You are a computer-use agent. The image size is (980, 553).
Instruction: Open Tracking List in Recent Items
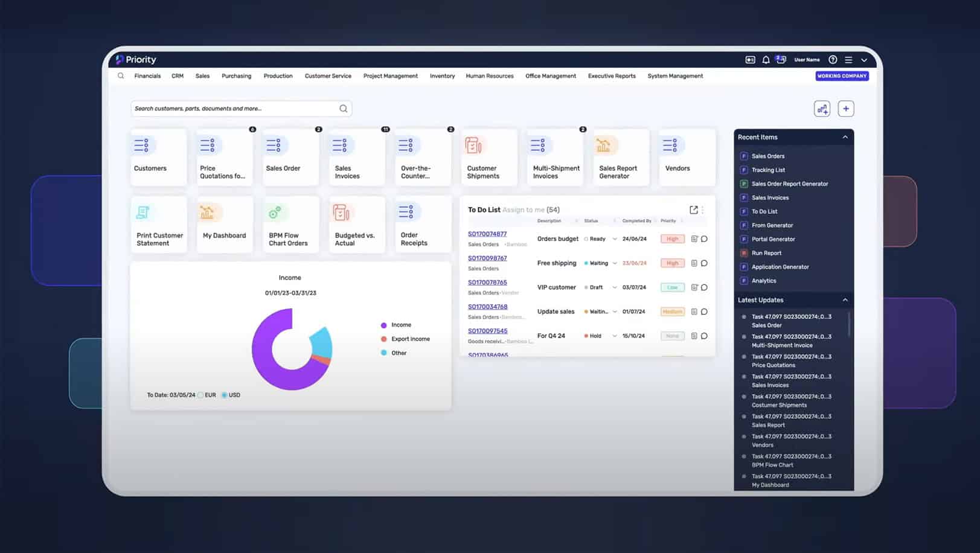[x=768, y=170]
